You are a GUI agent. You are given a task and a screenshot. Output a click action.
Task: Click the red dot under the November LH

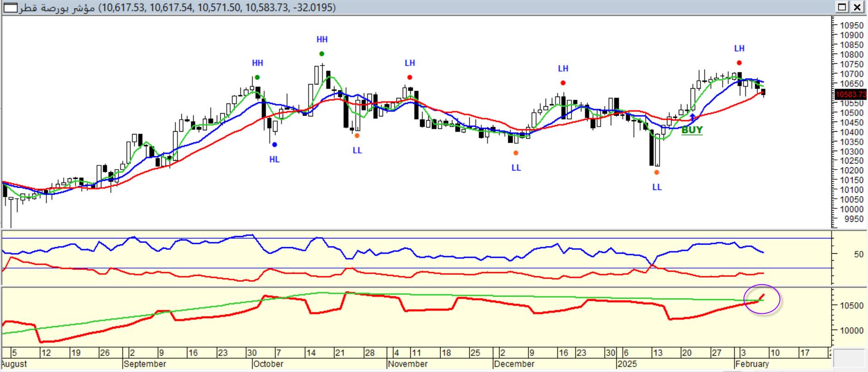click(410, 77)
